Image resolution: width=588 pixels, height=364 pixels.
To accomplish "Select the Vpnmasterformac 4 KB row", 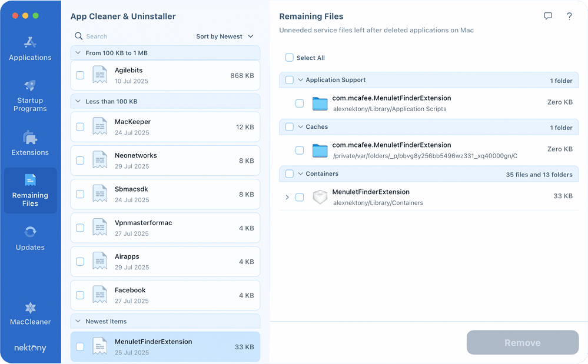I will coord(165,228).
